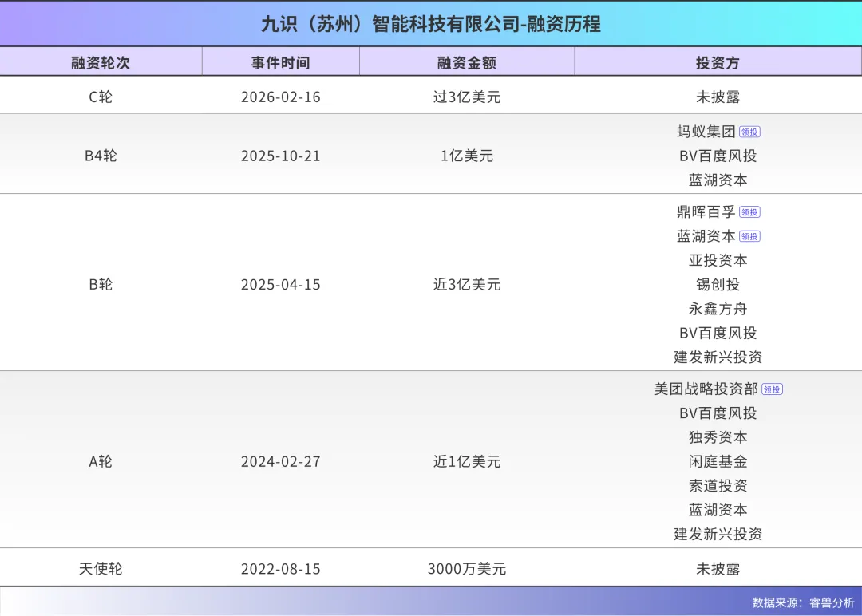
Task: Click the date 2024-02-27
Action: pos(280,461)
